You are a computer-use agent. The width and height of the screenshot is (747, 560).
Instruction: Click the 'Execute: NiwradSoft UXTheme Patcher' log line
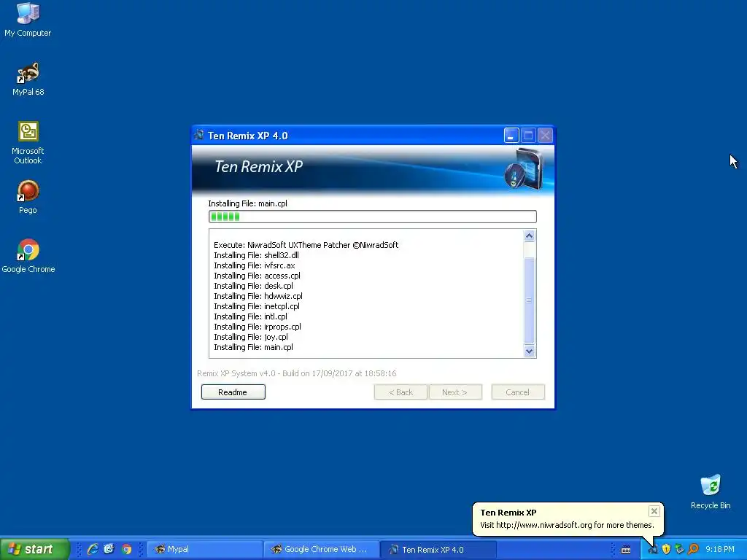pos(306,245)
